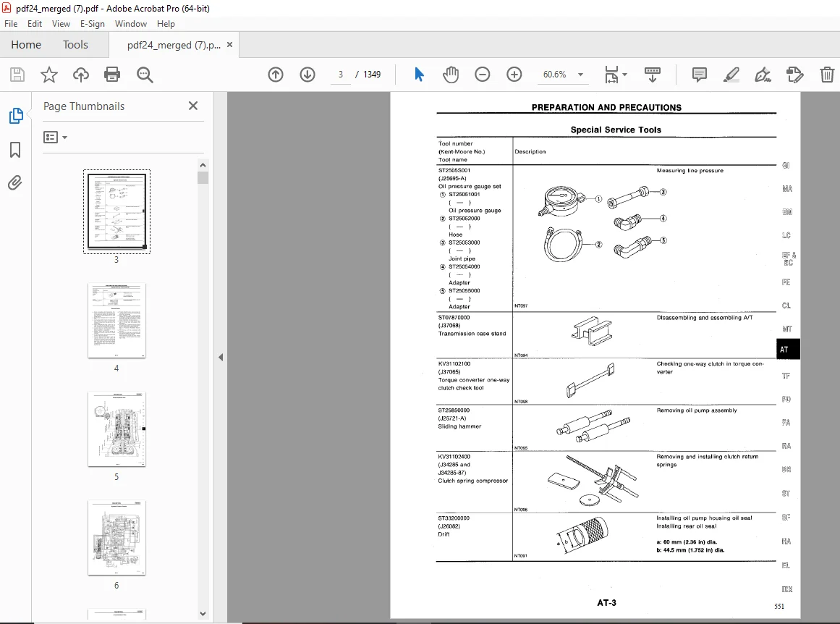Click the Delete trash can icon

click(827, 75)
